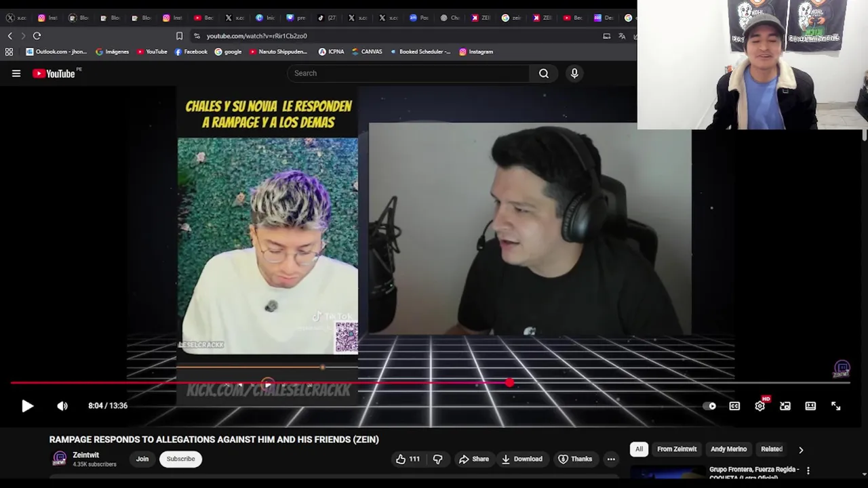
Task: Start voice search with the microphone
Action: coord(574,73)
